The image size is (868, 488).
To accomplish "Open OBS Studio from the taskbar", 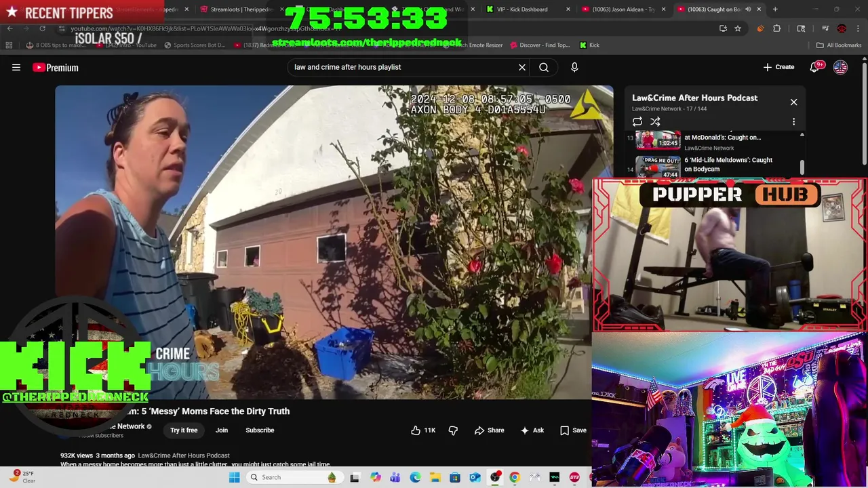I will (x=495, y=477).
